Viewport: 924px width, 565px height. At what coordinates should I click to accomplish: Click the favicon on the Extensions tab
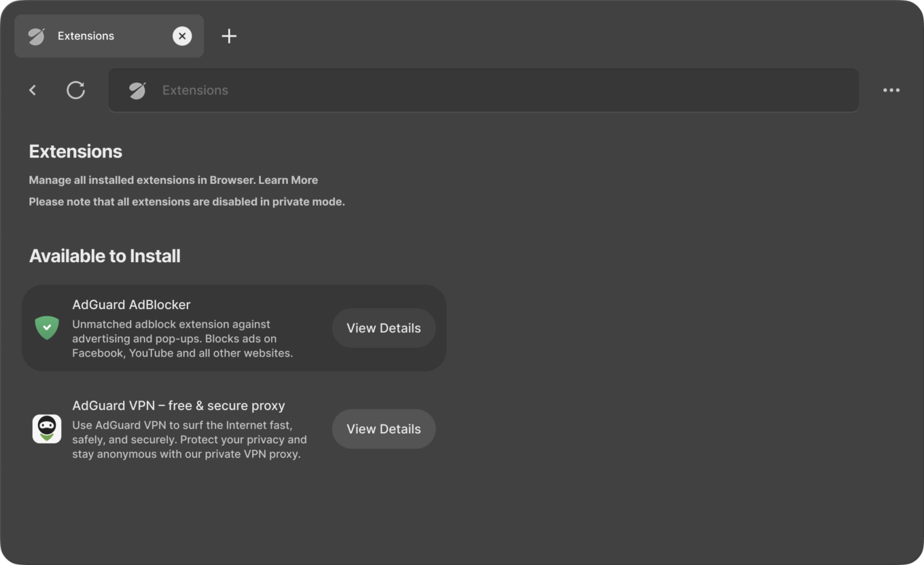[x=38, y=36]
